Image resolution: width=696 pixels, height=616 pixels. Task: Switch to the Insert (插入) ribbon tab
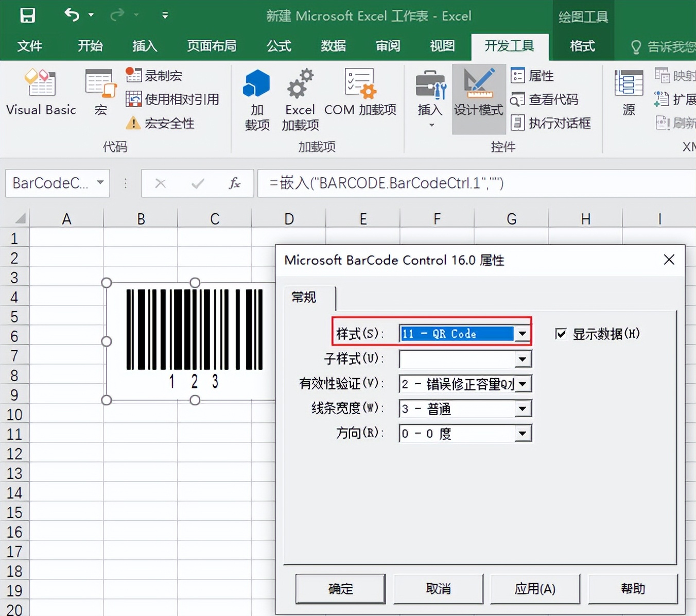pos(145,46)
